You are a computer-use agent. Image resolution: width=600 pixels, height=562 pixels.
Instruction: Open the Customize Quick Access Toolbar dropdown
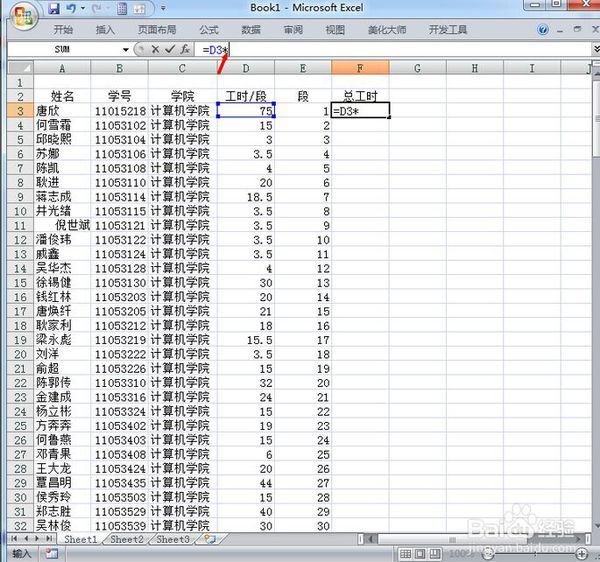point(163,8)
